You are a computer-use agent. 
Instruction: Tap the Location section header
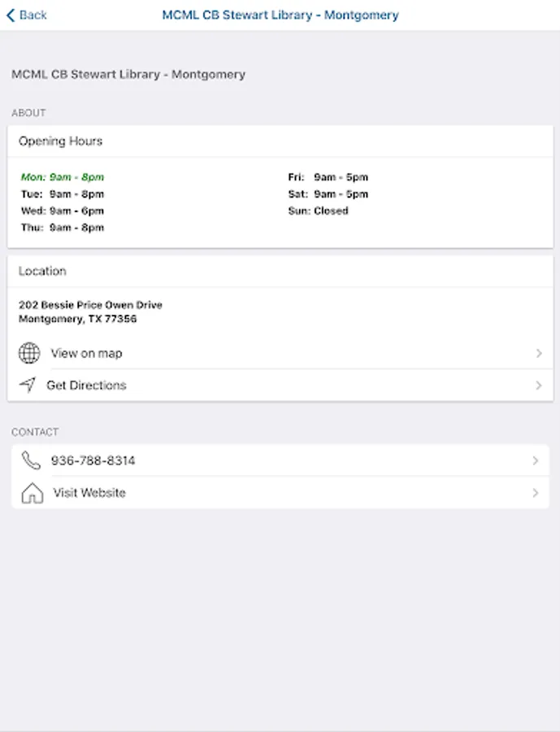pos(42,271)
